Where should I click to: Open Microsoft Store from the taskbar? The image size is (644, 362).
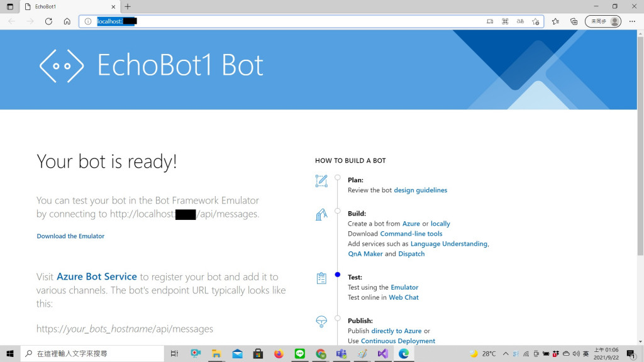click(258, 353)
